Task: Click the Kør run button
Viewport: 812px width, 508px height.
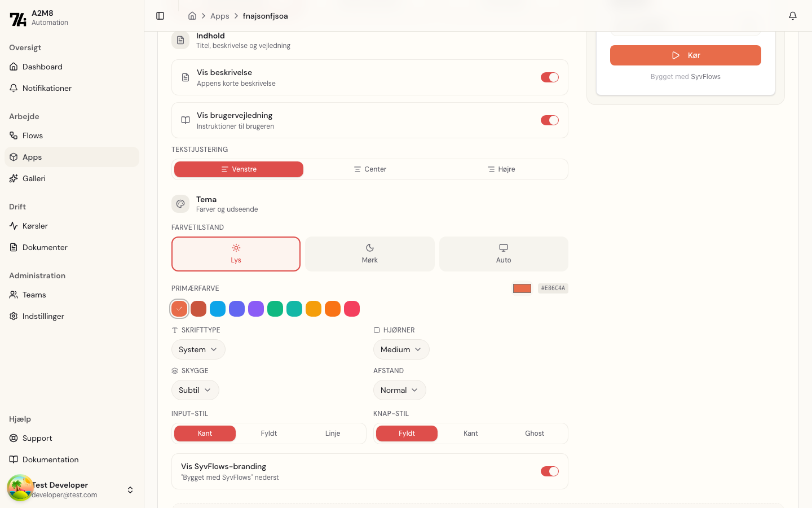Action: 685,55
